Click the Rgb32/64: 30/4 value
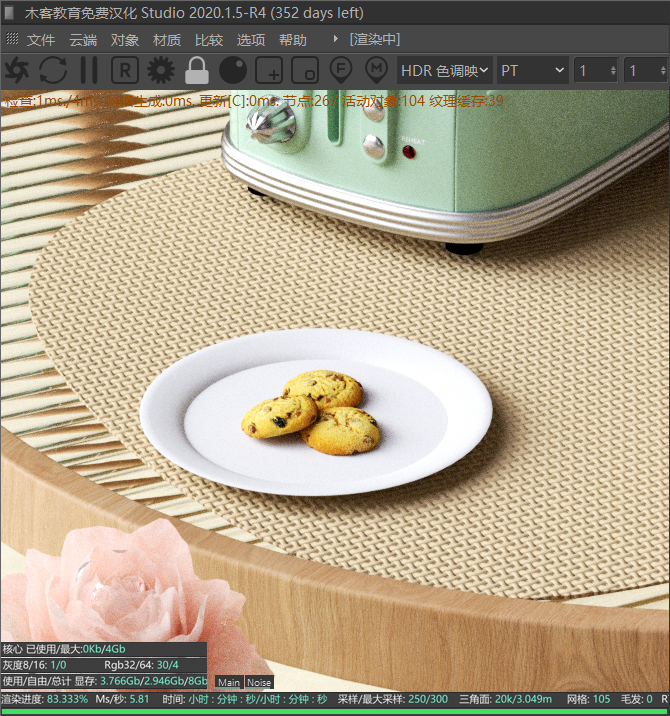The image size is (670, 716). (x=142, y=665)
